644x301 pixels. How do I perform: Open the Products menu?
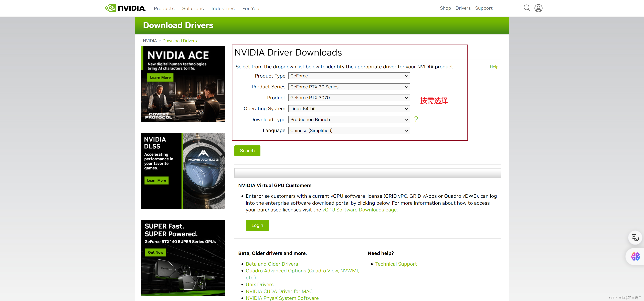tap(164, 8)
